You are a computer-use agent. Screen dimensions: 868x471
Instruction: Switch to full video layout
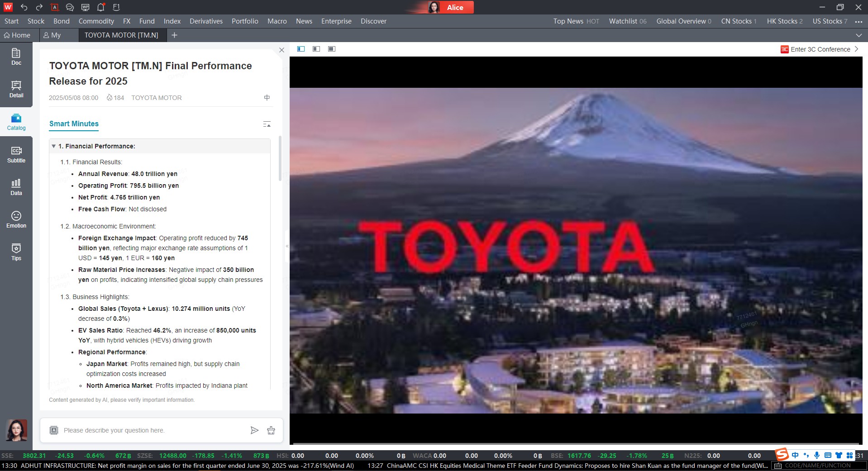click(332, 49)
